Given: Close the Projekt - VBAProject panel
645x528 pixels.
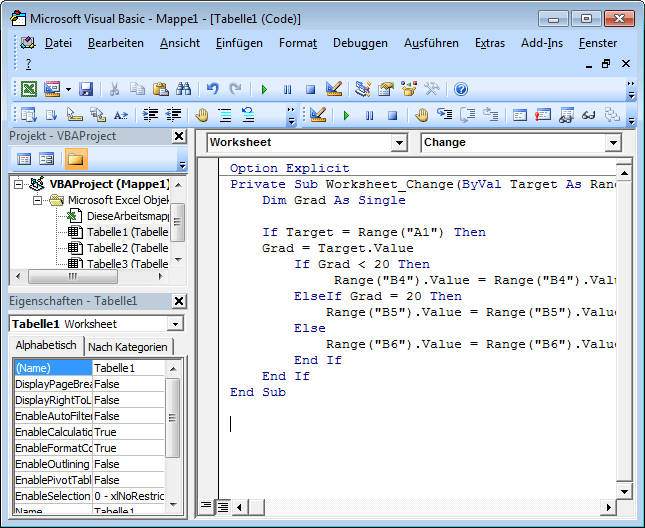Looking at the screenshot, I should pyautogui.click(x=179, y=136).
